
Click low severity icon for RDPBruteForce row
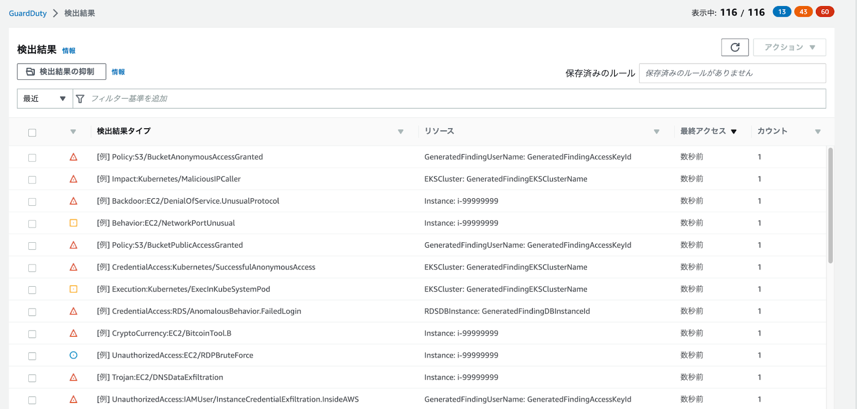click(73, 355)
